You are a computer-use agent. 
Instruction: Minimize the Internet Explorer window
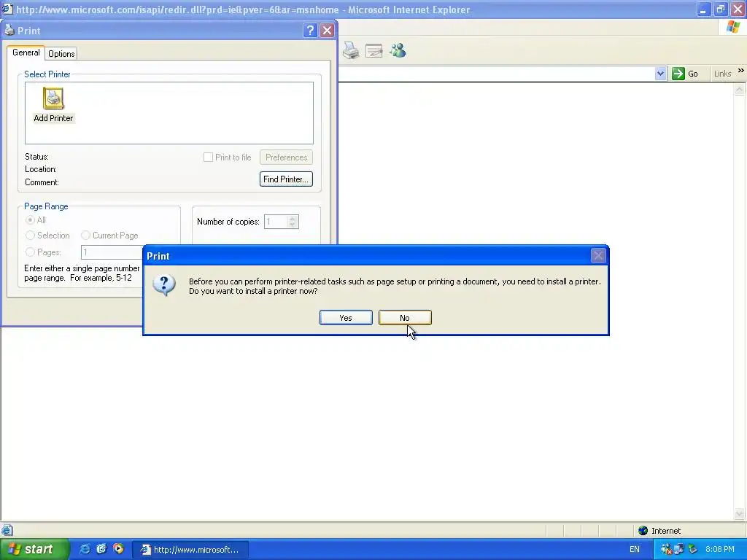tap(704, 9)
